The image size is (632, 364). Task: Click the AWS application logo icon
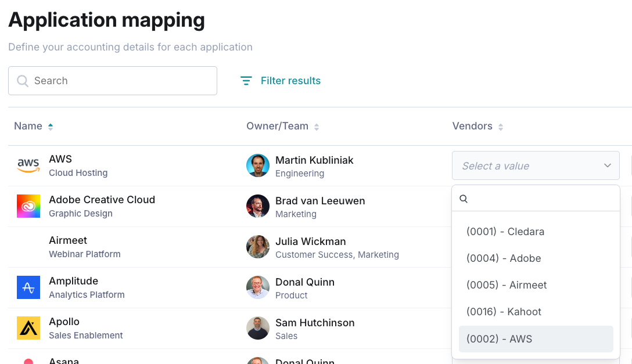(x=28, y=165)
